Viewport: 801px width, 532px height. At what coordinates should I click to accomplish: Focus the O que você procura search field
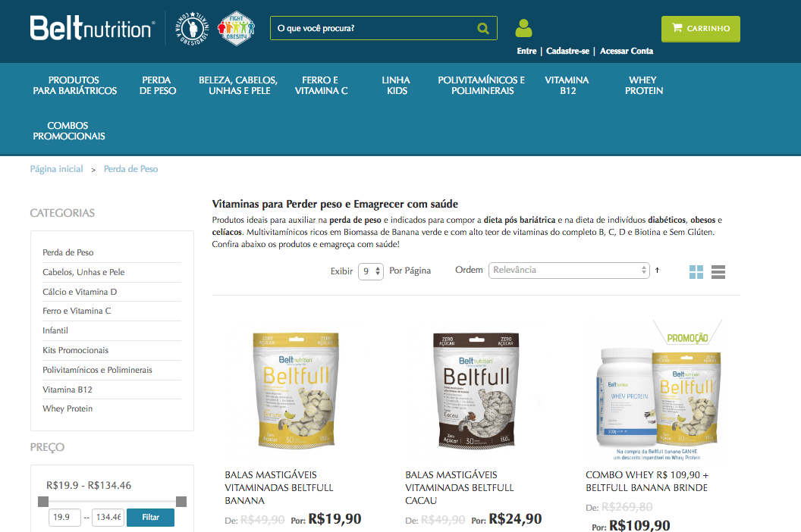(x=375, y=28)
